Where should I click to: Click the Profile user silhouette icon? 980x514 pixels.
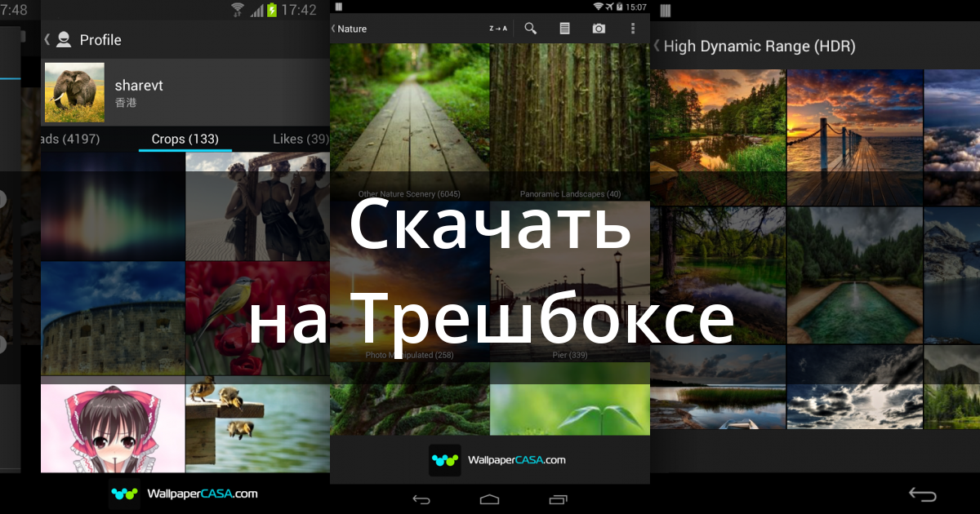click(x=64, y=39)
